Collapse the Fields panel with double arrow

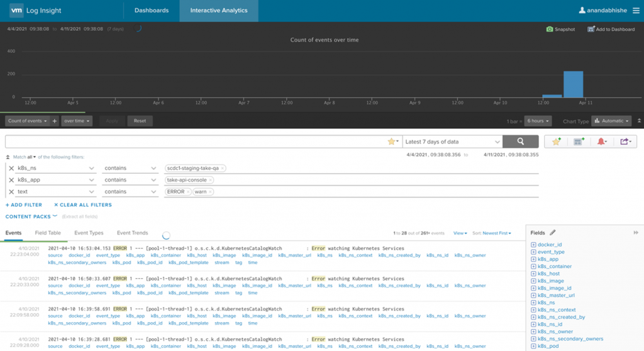635,233
